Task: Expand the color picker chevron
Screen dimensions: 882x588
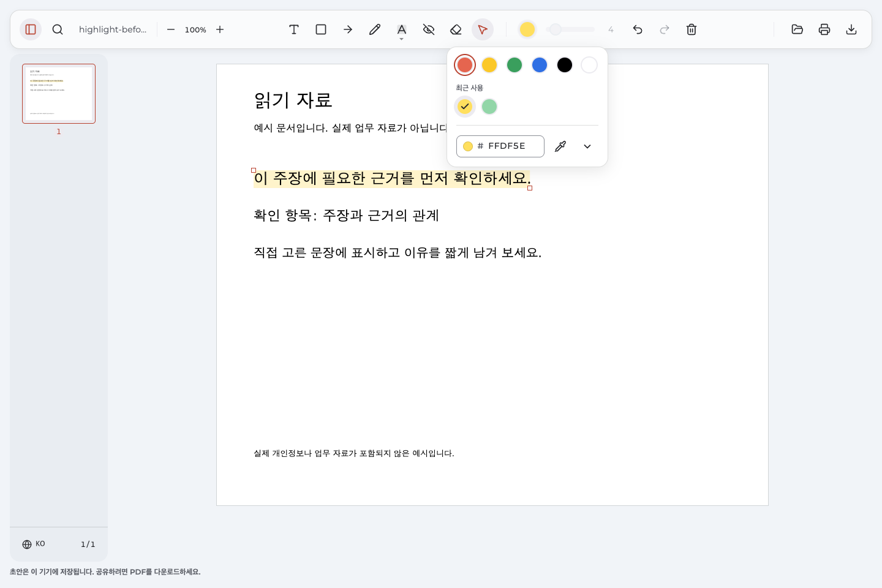Action: (587, 146)
